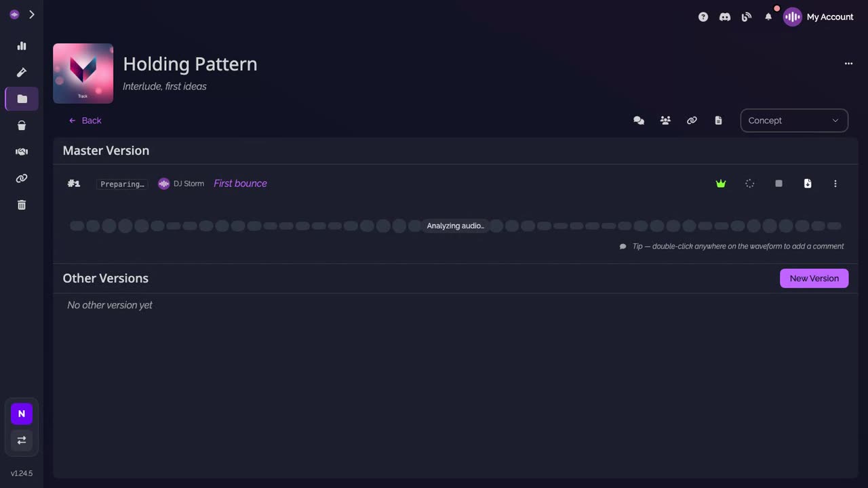Go Back to the previous page

[x=85, y=121]
